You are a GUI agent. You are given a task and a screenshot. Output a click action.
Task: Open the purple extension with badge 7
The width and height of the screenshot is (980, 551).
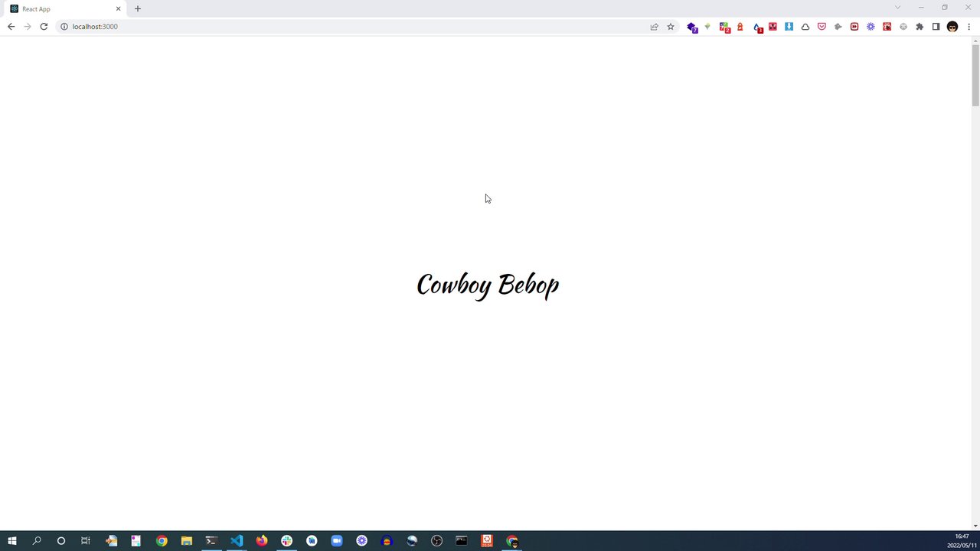pyautogui.click(x=692, y=27)
